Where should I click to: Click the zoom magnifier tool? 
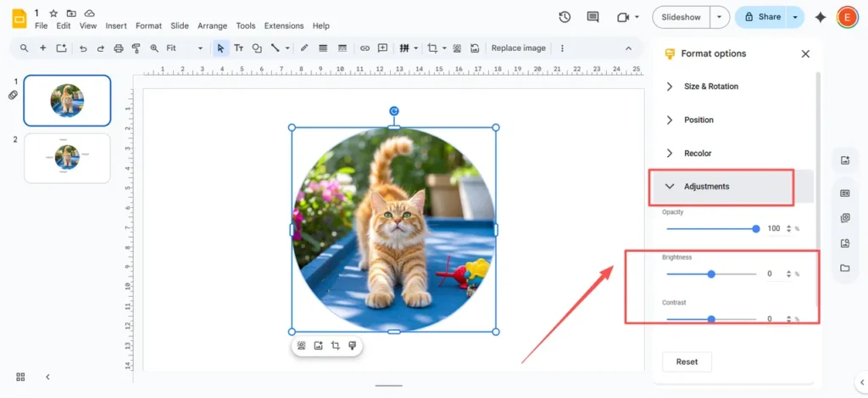pyautogui.click(x=154, y=48)
